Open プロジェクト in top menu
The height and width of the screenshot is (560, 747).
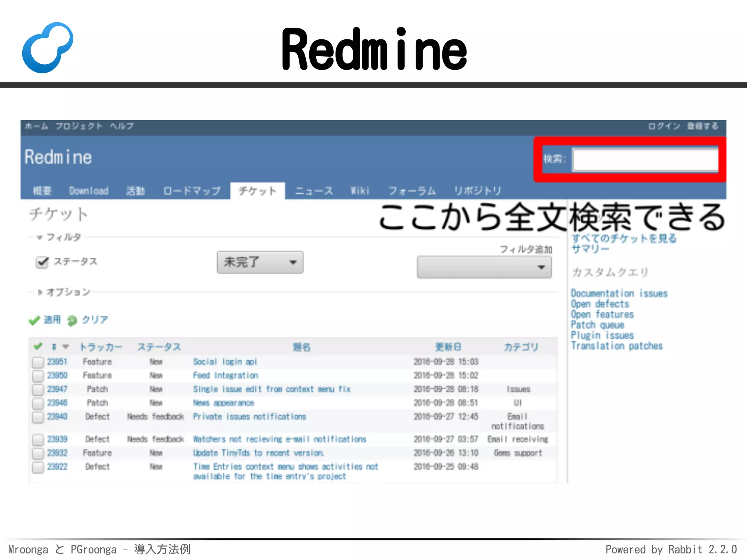click(79, 126)
